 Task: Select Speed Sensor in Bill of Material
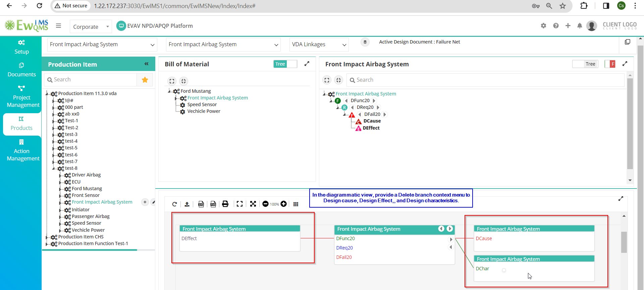(202, 104)
